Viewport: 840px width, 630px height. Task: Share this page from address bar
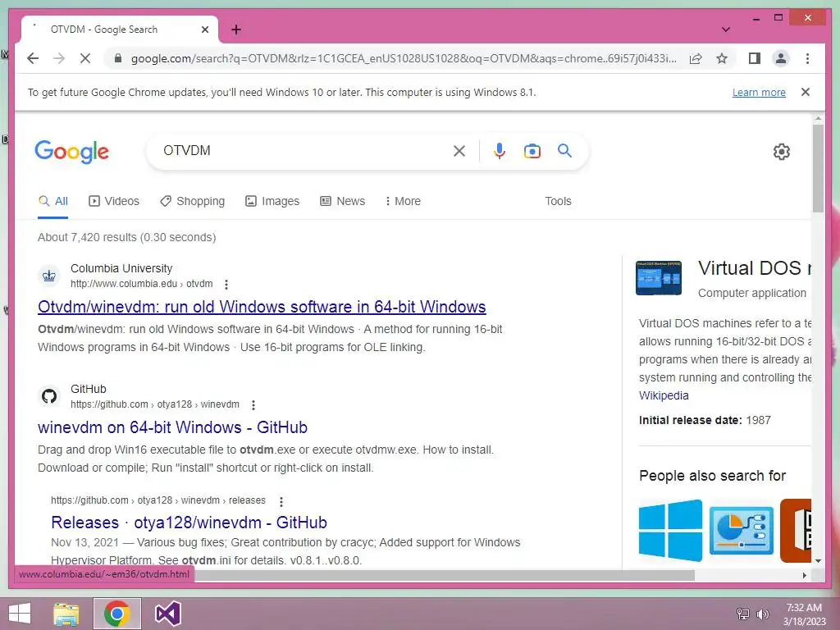(x=696, y=58)
